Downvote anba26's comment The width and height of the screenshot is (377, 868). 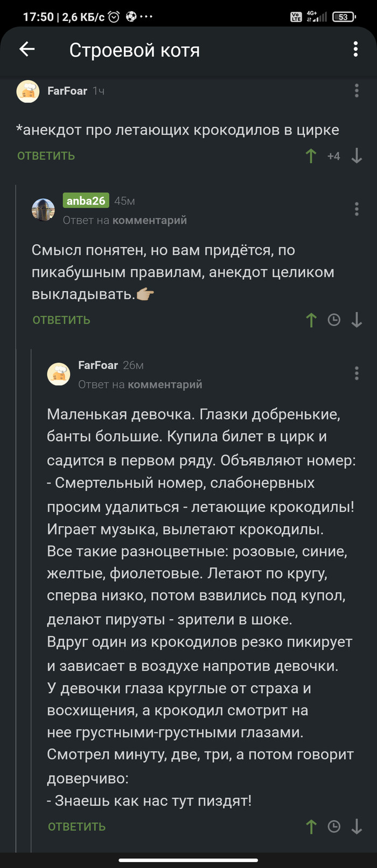point(357,320)
